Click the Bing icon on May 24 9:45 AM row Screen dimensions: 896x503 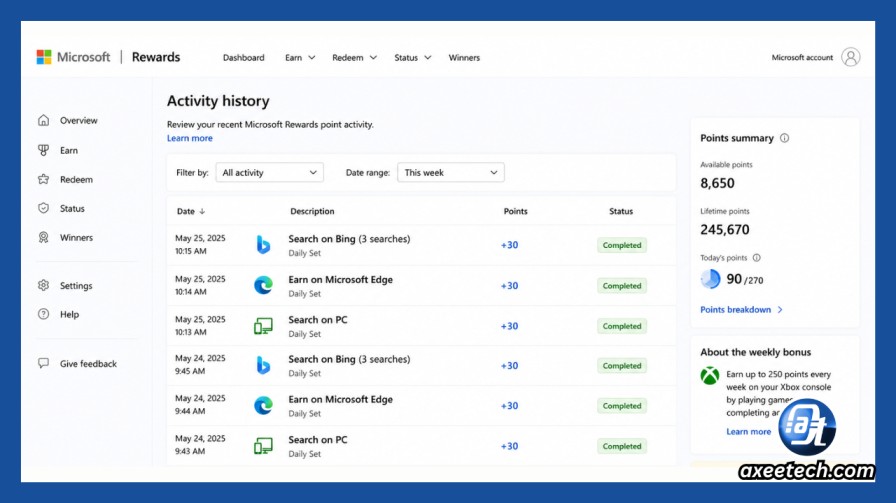(263, 365)
